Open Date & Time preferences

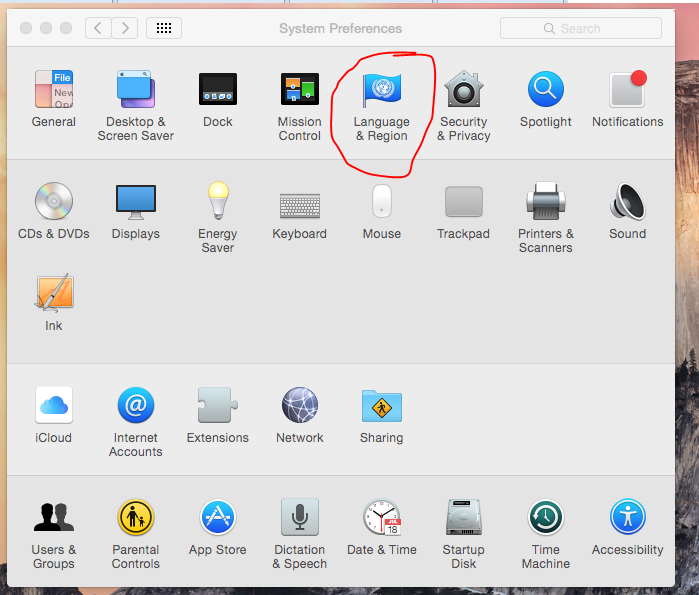coord(382,517)
